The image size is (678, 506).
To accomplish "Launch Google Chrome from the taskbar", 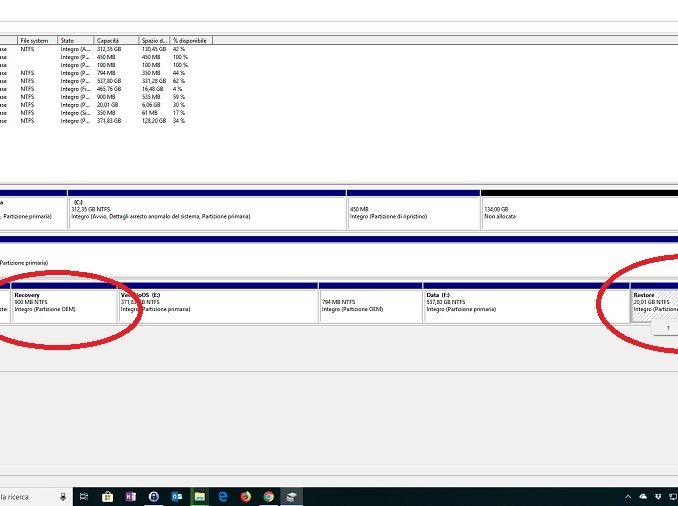I will pyautogui.click(x=269, y=497).
